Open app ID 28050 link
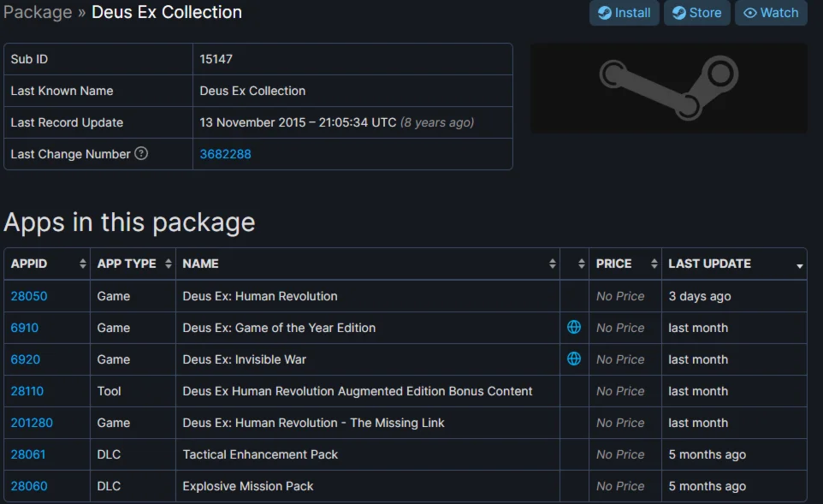Viewport: 823px width, 504px height. point(29,296)
